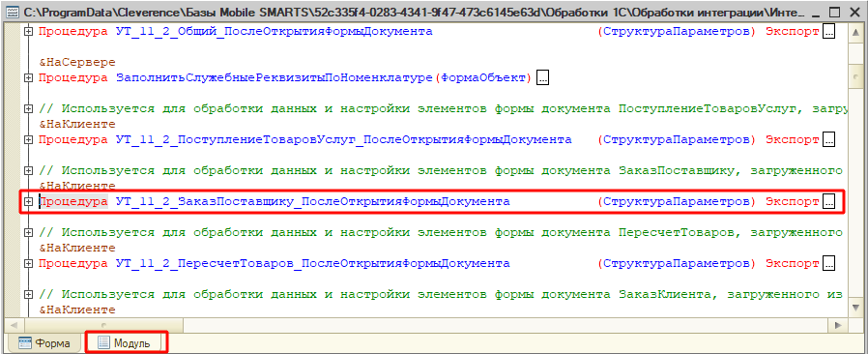The width and height of the screenshot is (868, 354).
Task: Expand the УТ_11_2_ПоступлениеТоваровУслуг procedure node
Action: pos(28,140)
